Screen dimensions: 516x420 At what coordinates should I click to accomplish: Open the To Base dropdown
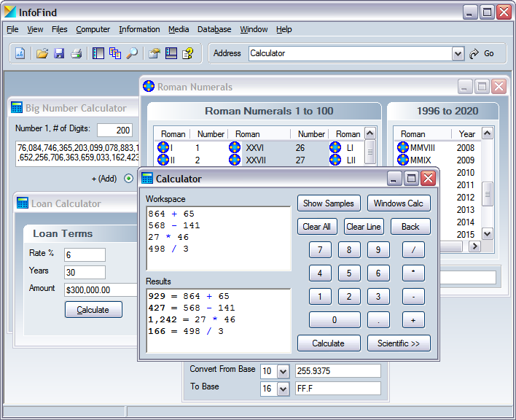(283, 389)
